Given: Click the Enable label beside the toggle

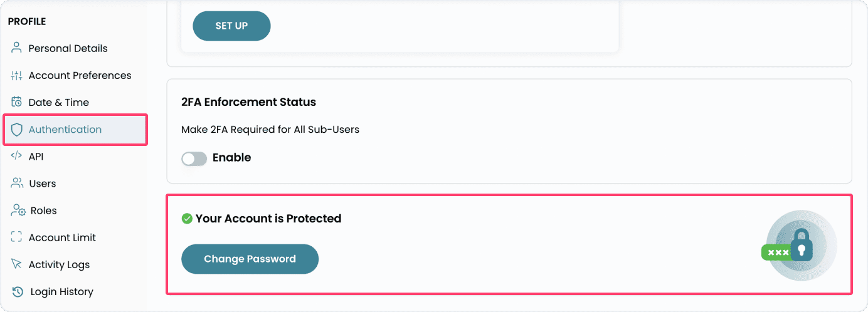Looking at the screenshot, I should pyautogui.click(x=231, y=158).
